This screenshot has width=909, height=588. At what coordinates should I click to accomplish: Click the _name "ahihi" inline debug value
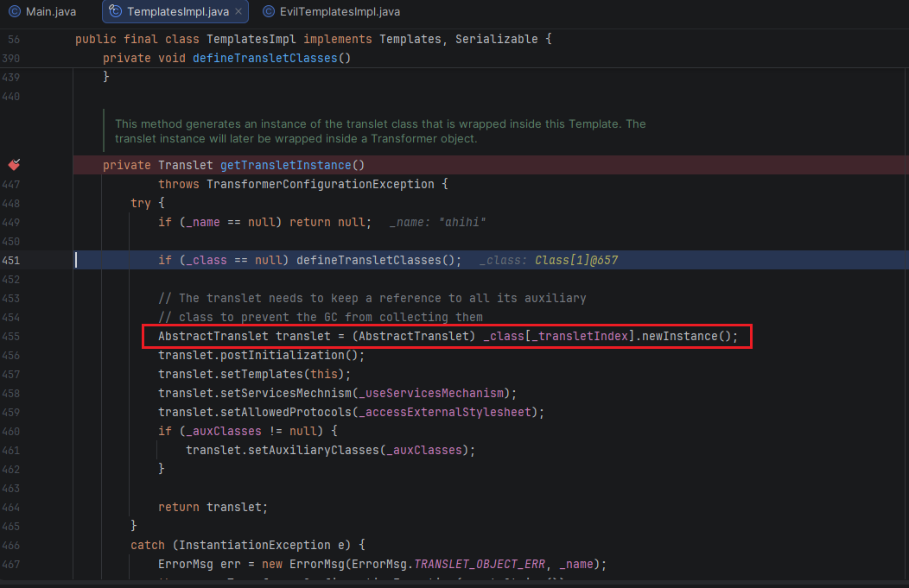coord(438,222)
